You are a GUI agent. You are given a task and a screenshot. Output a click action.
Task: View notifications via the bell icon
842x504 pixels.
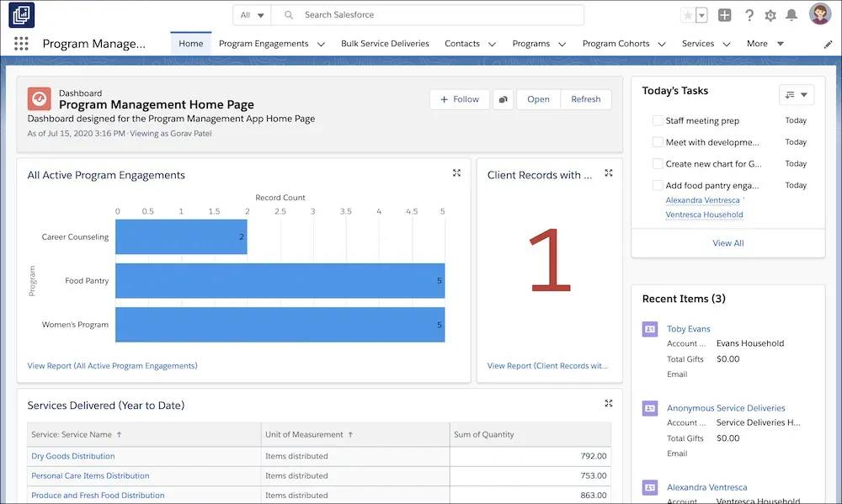tap(793, 14)
